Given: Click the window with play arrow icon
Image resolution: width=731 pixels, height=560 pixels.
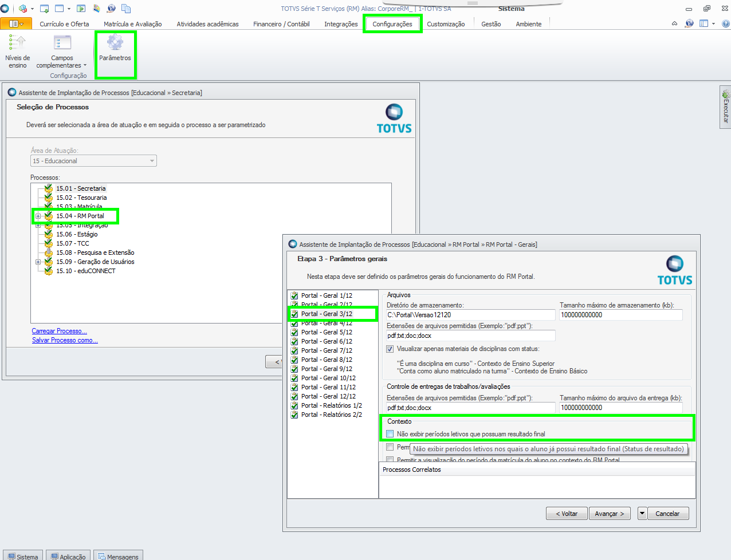Looking at the screenshot, I should [81, 9].
